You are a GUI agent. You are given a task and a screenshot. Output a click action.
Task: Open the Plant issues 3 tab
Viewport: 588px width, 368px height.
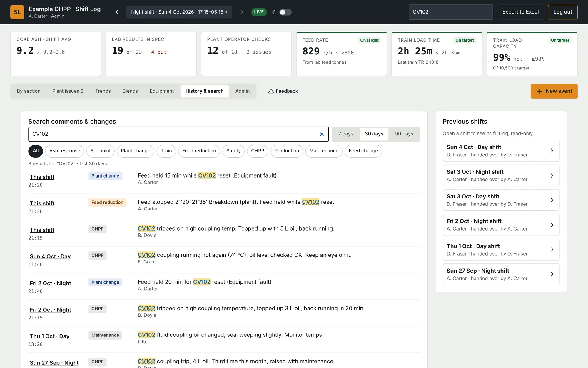coord(68,91)
